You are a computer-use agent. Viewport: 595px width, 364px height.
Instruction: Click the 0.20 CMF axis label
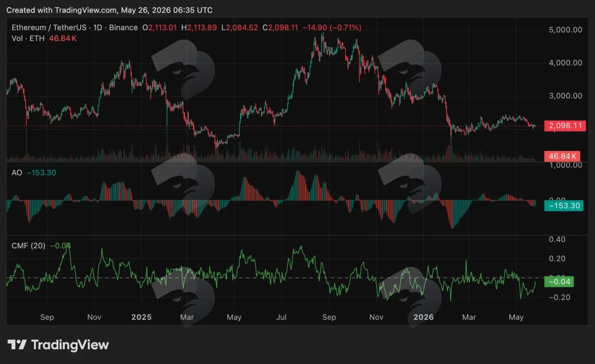click(558, 258)
